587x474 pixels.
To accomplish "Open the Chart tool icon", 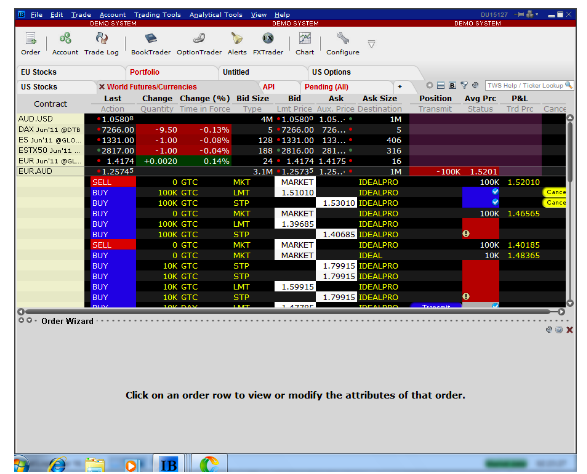I will (x=305, y=44).
